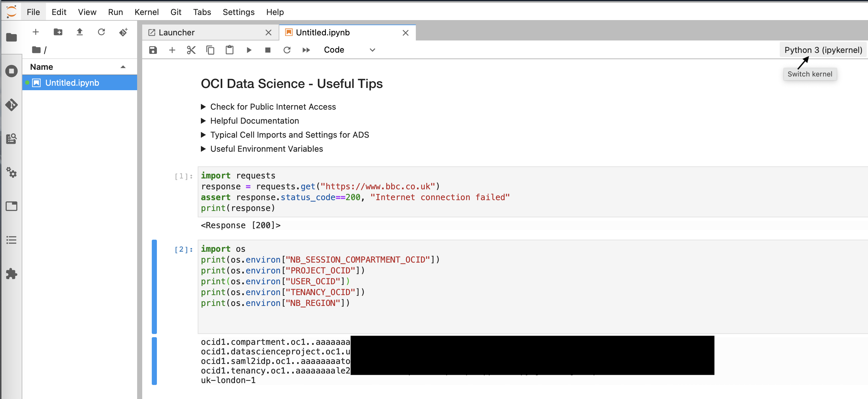Paste a cell using the clipboard icon
The height and width of the screenshot is (399, 868).
[x=230, y=49]
